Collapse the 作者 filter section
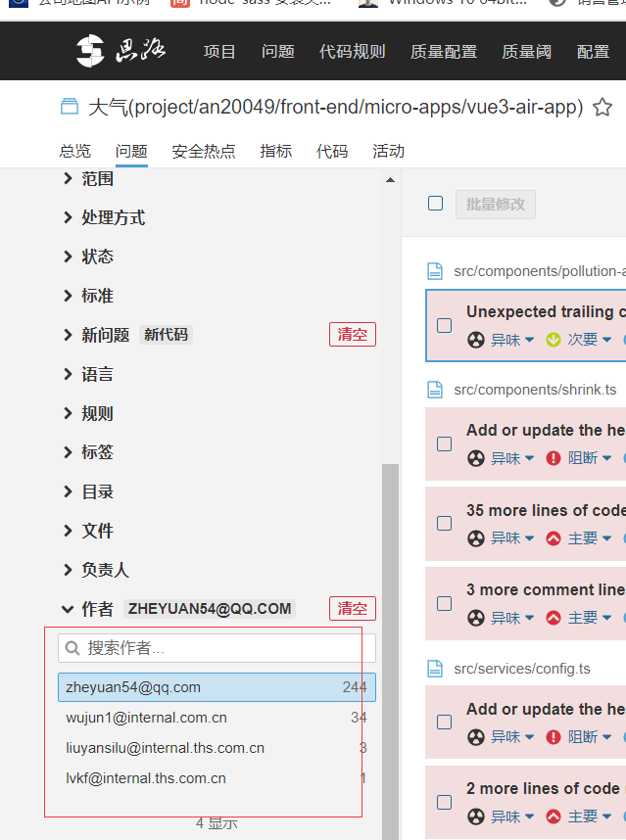626x840 pixels. click(x=68, y=609)
